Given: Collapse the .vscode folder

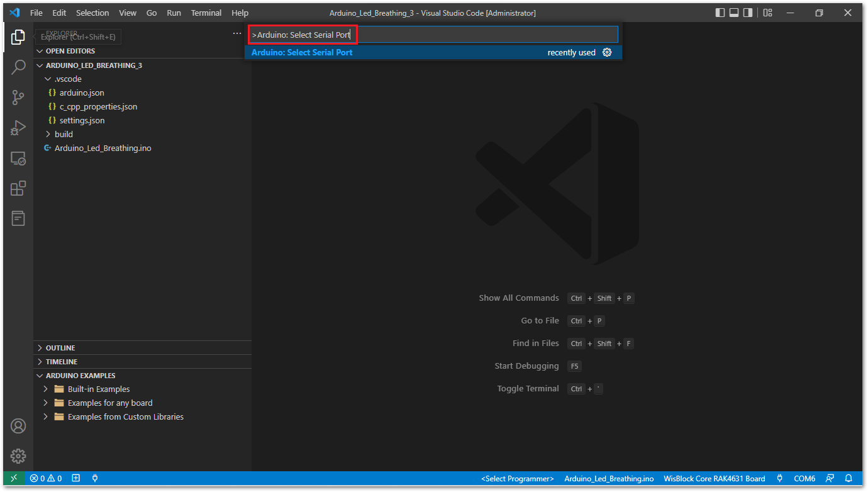Looking at the screenshot, I should pos(142,79).
